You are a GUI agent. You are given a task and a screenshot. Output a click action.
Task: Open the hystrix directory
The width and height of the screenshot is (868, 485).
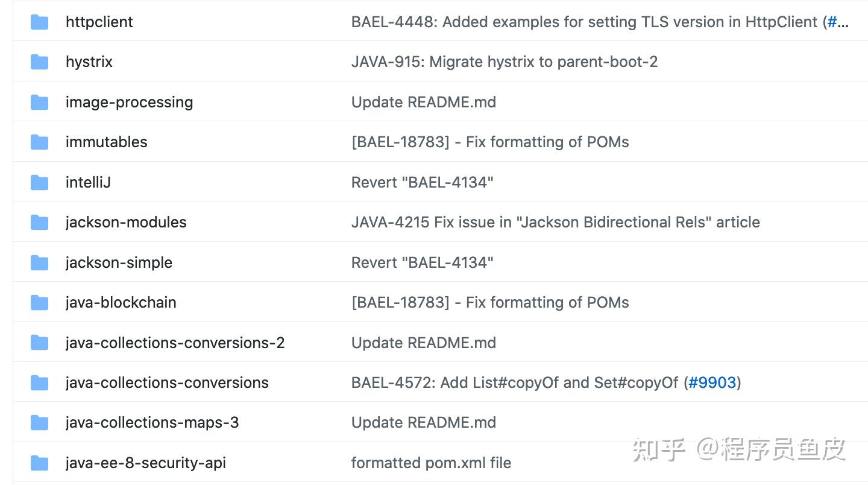89,62
